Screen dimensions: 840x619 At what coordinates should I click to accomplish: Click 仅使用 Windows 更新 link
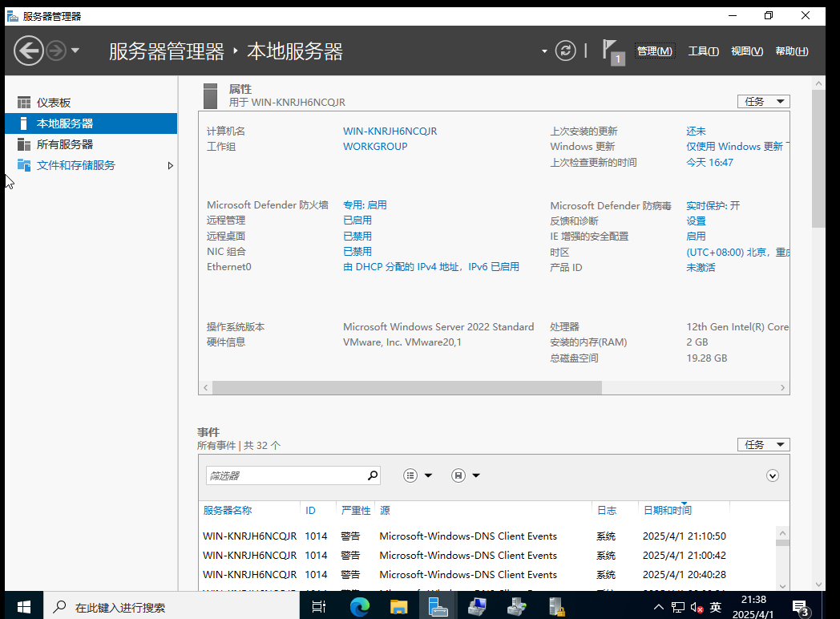[737, 146]
